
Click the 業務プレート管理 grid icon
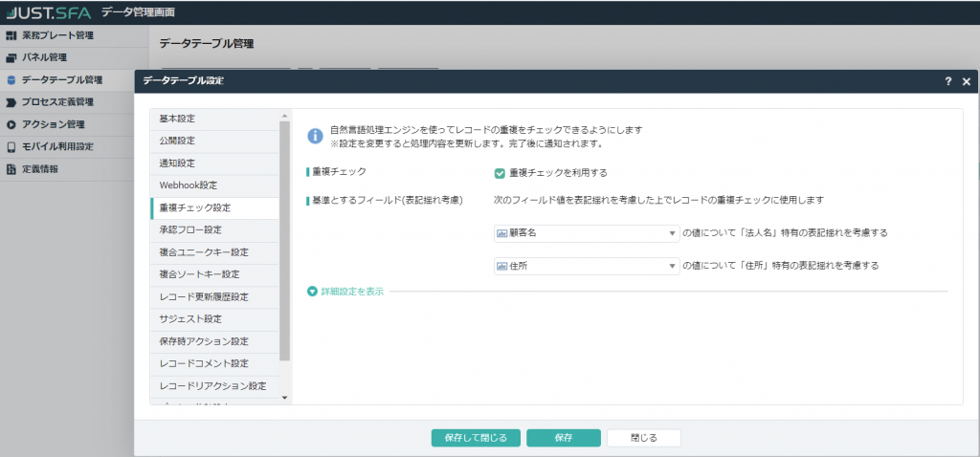coord(11,35)
